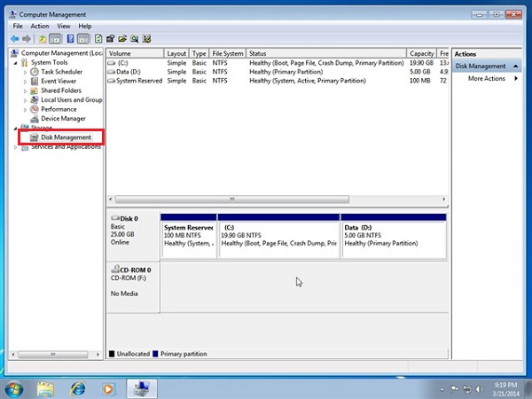Screen dimensions: 532x399
Task: Click the Refresh toolbar icon
Action: [x=98, y=39]
